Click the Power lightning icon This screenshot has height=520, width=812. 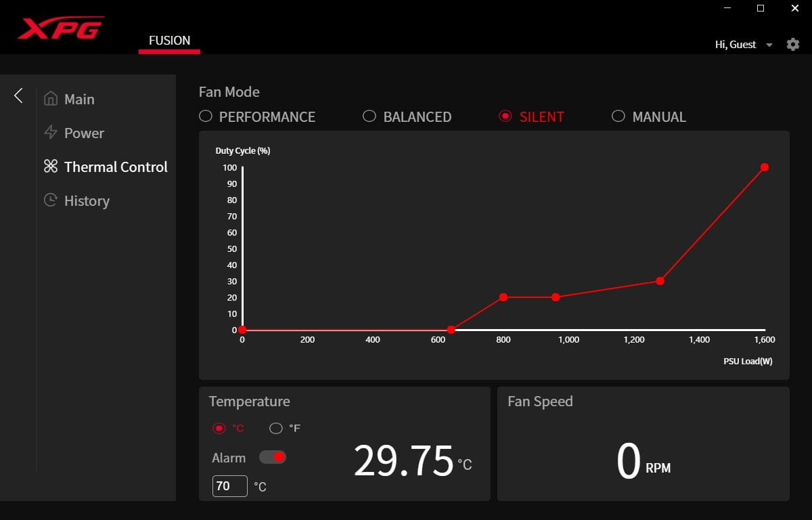tap(50, 132)
